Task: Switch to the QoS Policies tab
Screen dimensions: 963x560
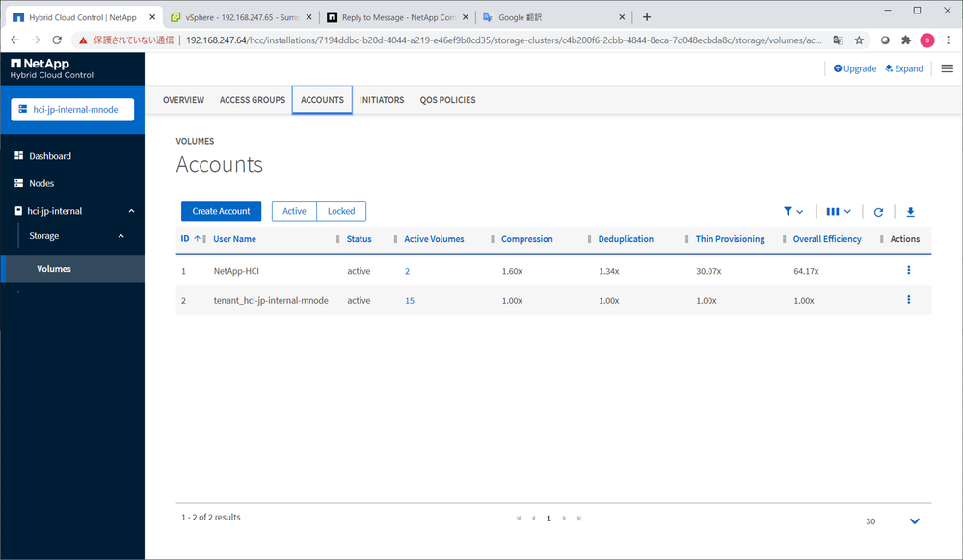Action: pos(447,100)
